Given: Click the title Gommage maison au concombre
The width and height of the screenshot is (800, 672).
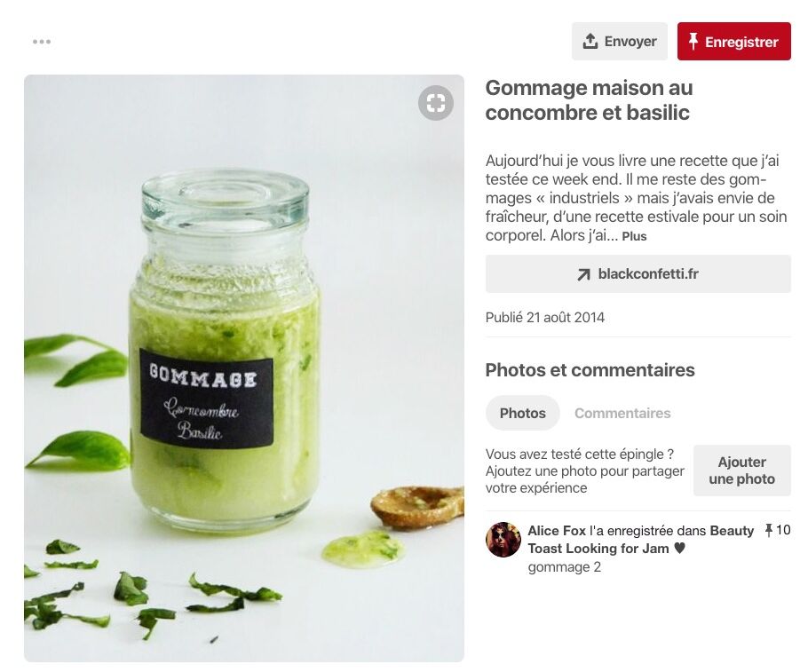Looking at the screenshot, I should [589, 100].
